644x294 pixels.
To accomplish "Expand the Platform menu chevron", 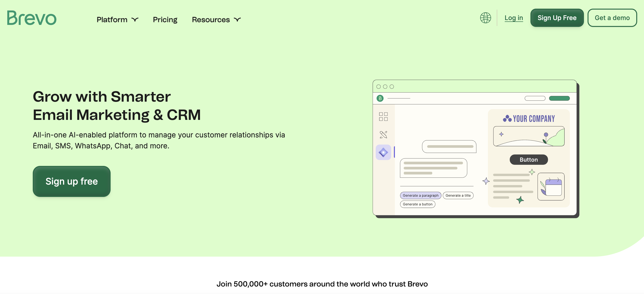I will coord(135,20).
